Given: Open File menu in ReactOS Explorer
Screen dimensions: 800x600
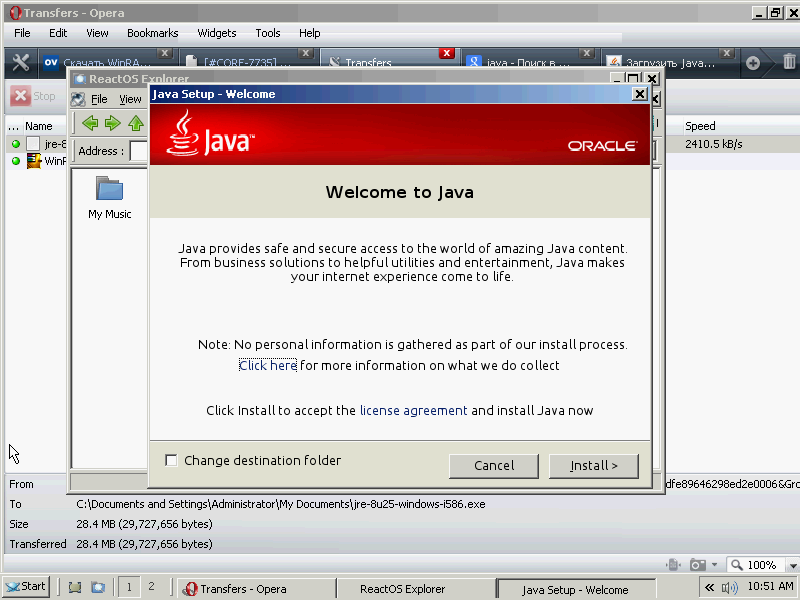Looking at the screenshot, I should coord(99,99).
